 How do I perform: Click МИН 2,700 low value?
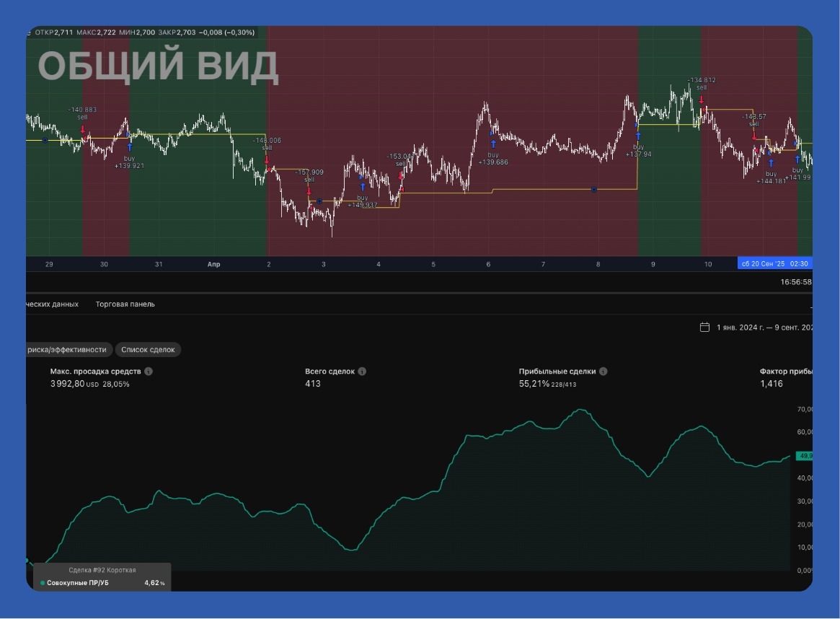pyautogui.click(x=136, y=32)
